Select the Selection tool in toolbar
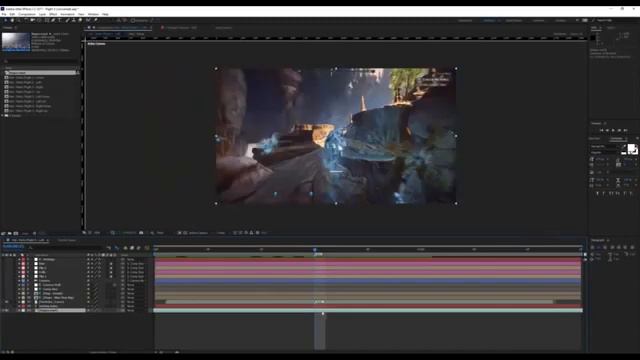640x360 pixels. (5, 20)
